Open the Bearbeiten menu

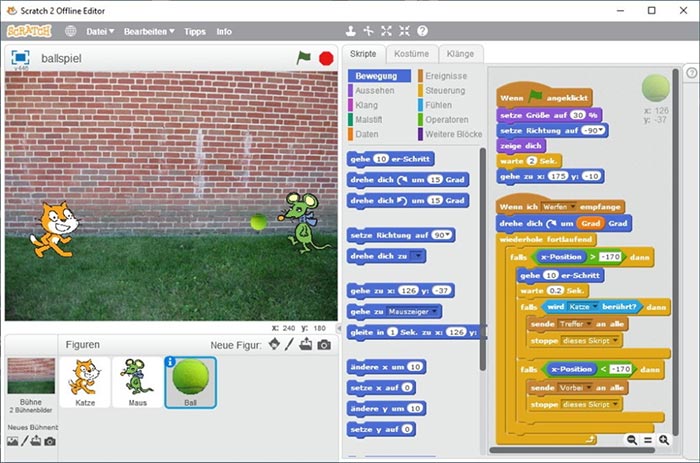click(x=149, y=32)
